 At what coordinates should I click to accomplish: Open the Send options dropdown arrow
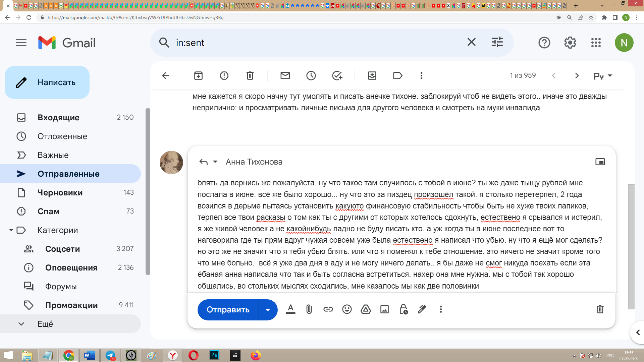[268, 310]
